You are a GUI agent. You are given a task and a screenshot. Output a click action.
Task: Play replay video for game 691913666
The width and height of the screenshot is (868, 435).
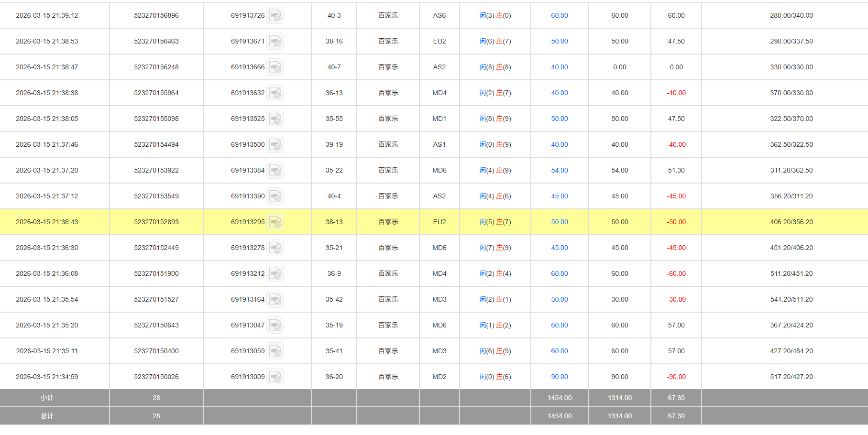(275, 67)
